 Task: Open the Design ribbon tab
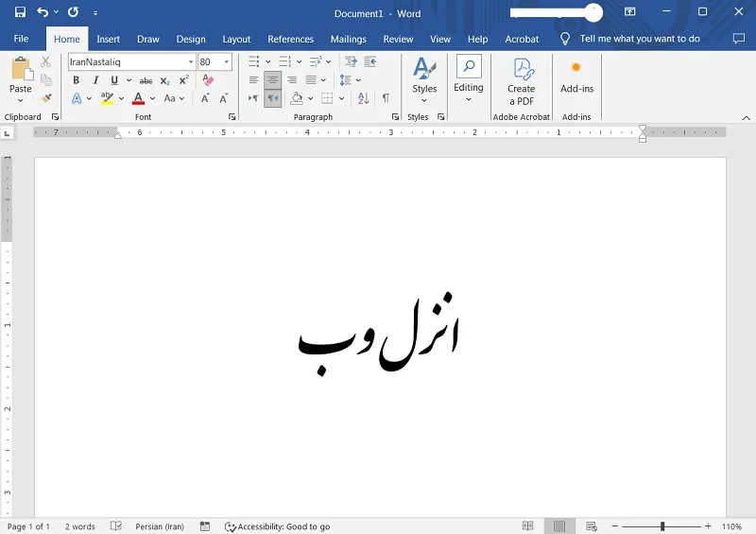[191, 39]
